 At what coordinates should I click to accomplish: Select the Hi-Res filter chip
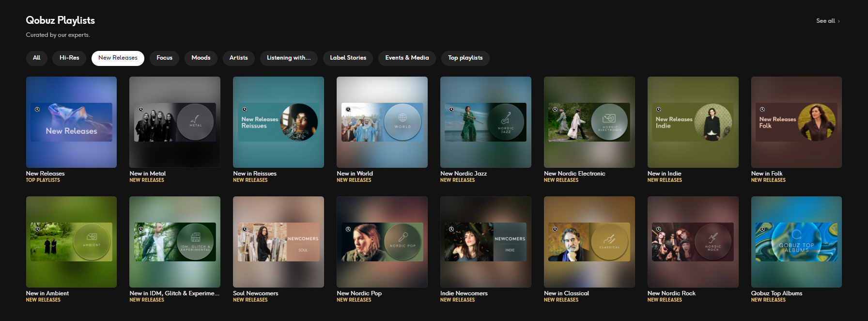(69, 58)
